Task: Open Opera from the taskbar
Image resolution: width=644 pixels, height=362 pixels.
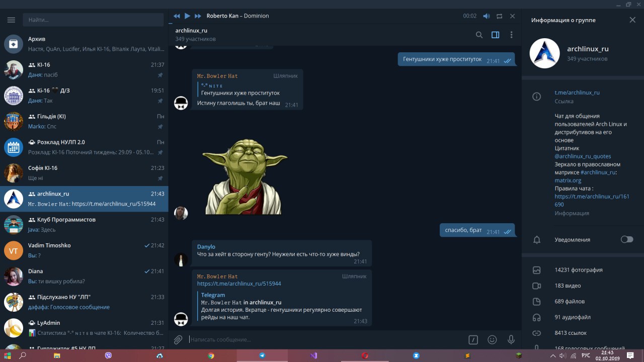Action: (x=365, y=355)
